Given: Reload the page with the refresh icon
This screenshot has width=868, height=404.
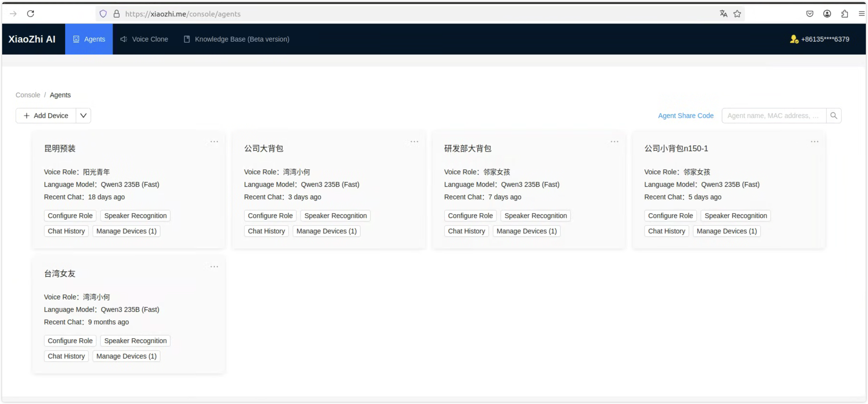Looking at the screenshot, I should tap(31, 14).
